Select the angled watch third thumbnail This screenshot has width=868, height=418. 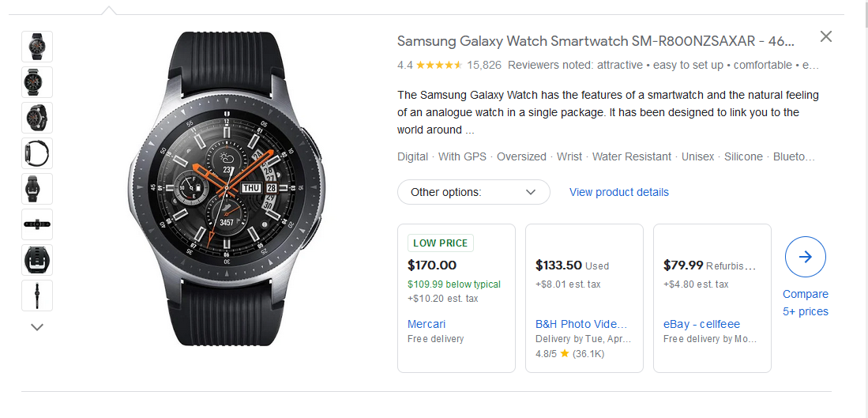pos(37,118)
